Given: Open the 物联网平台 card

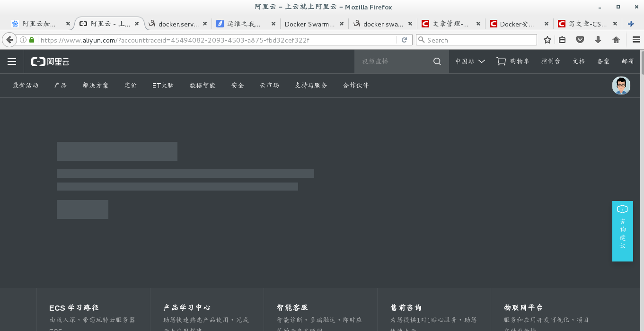Looking at the screenshot, I should [x=547, y=310].
